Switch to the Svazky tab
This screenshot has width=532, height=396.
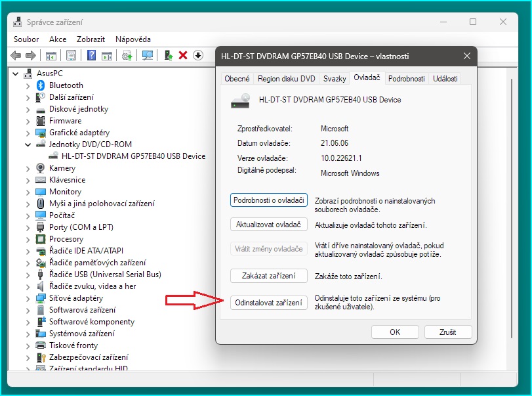335,79
